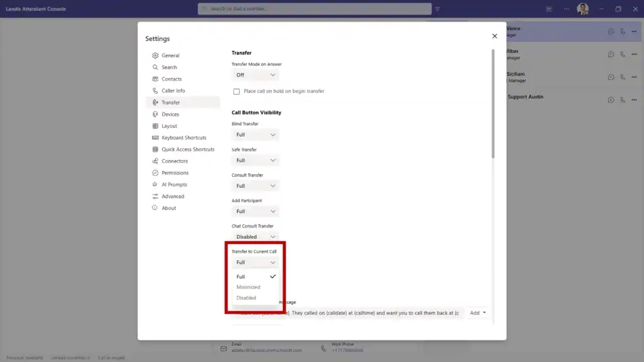Expand the Chat Consult Transfer dropdown
The width and height of the screenshot is (644, 362).
pos(254,236)
